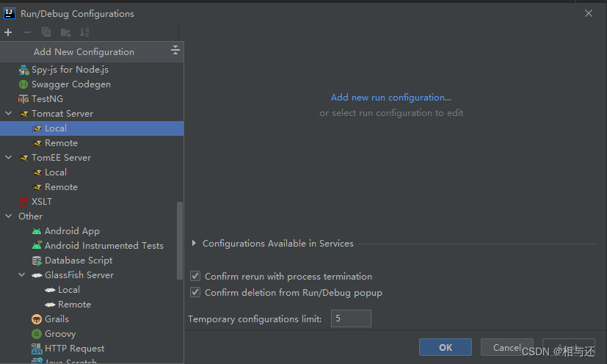This screenshot has width=607, height=364.
Task: Click the minus Remove Configuration icon
Action: tap(27, 32)
